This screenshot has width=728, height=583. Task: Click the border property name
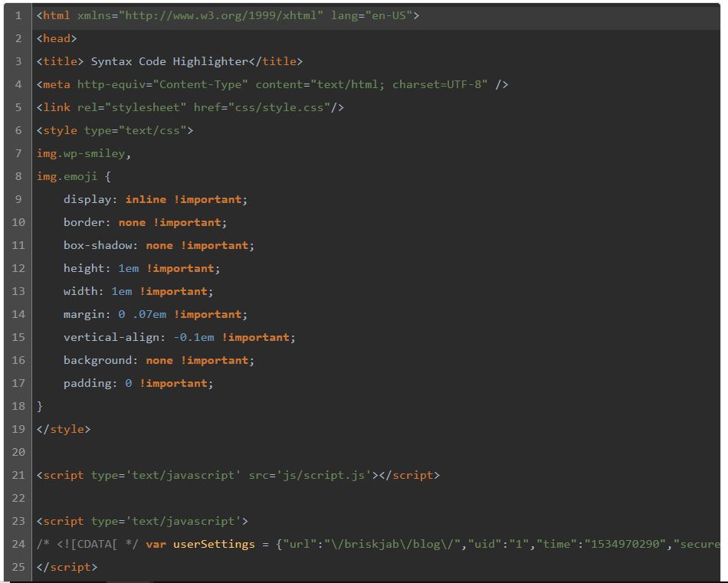pos(84,222)
